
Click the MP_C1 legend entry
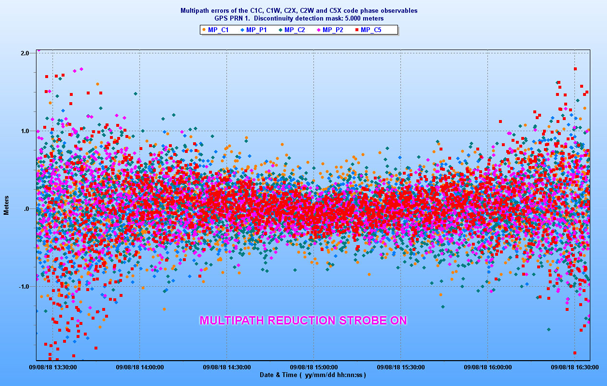(x=216, y=30)
